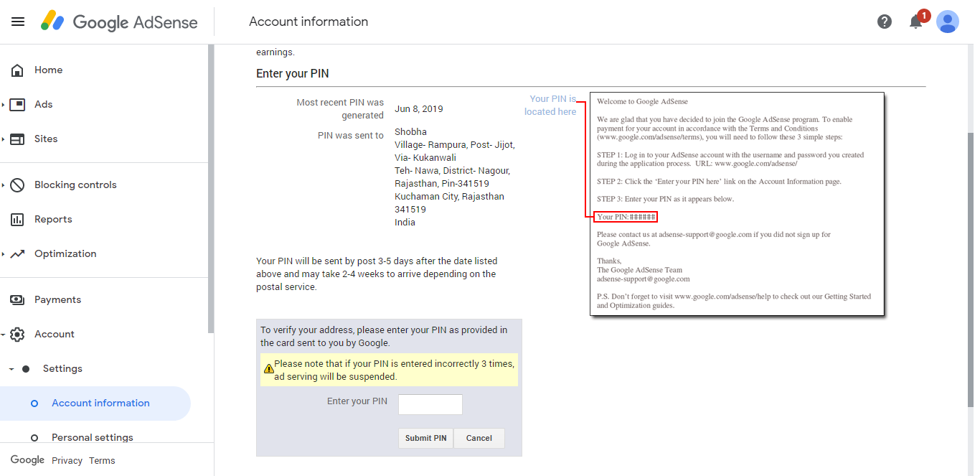Screen dimensions: 980x476
Task: Click the Sites icon in sidebar
Action: coord(17,139)
